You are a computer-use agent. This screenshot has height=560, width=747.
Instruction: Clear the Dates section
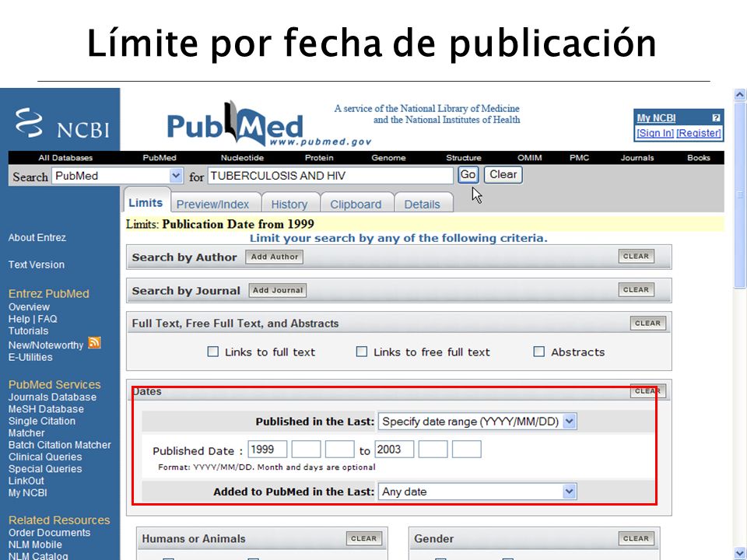pos(647,391)
